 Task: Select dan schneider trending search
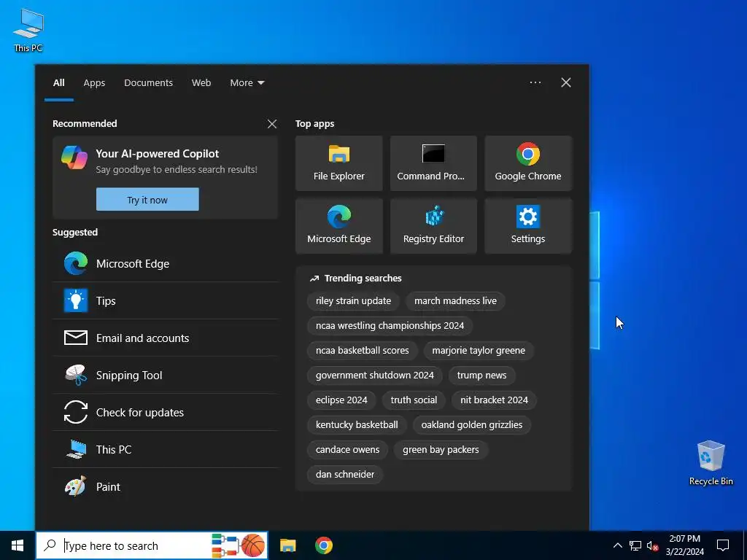click(345, 474)
